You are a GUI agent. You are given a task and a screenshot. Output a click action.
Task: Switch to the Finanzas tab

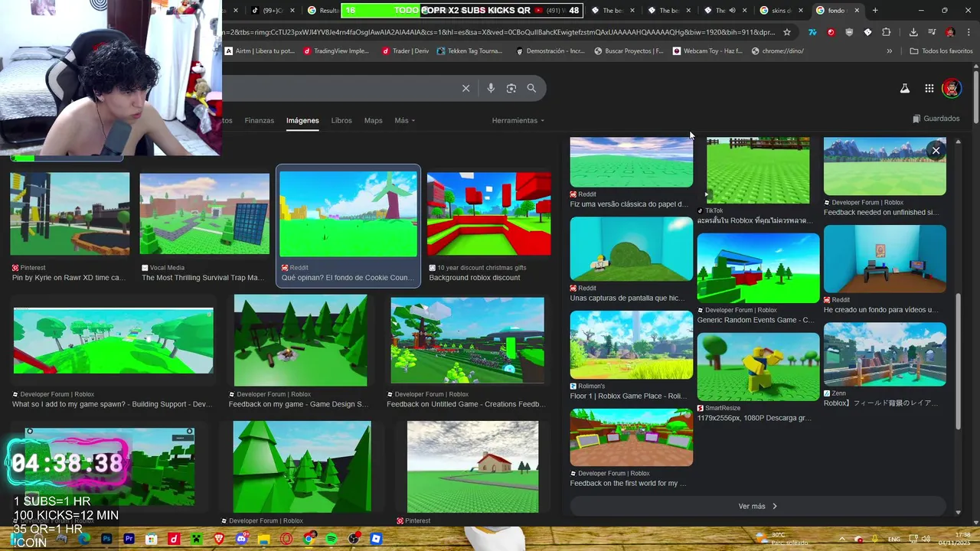(259, 120)
